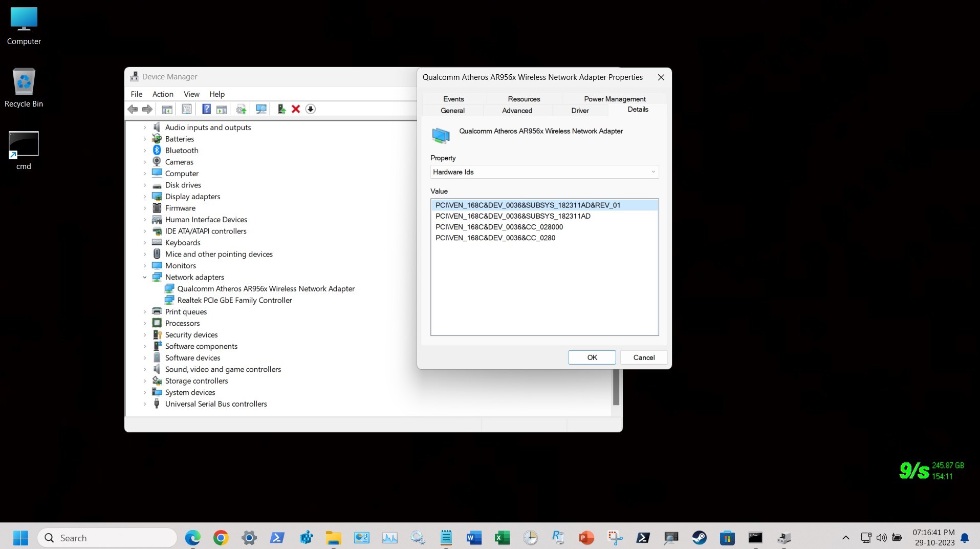Open Microsoft Store from the taskbar
This screenshot has width=980, height=549.
[x=727, y=538]
